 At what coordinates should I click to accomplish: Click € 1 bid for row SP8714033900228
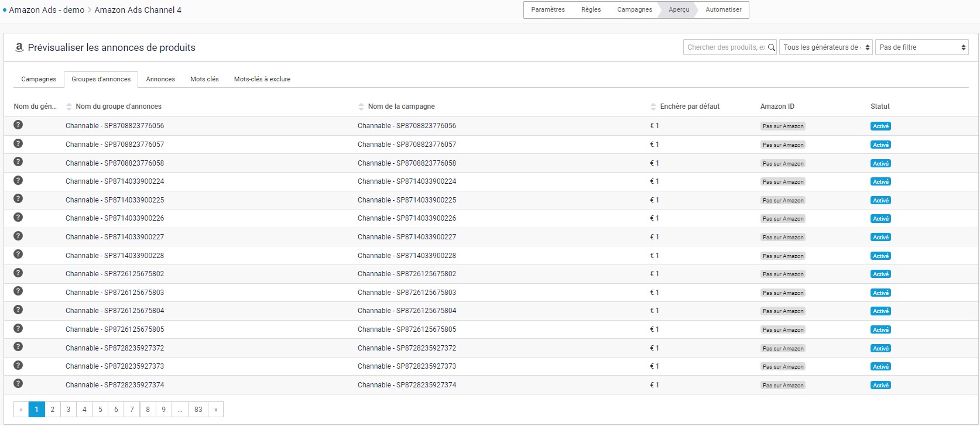tap(655, 256)
